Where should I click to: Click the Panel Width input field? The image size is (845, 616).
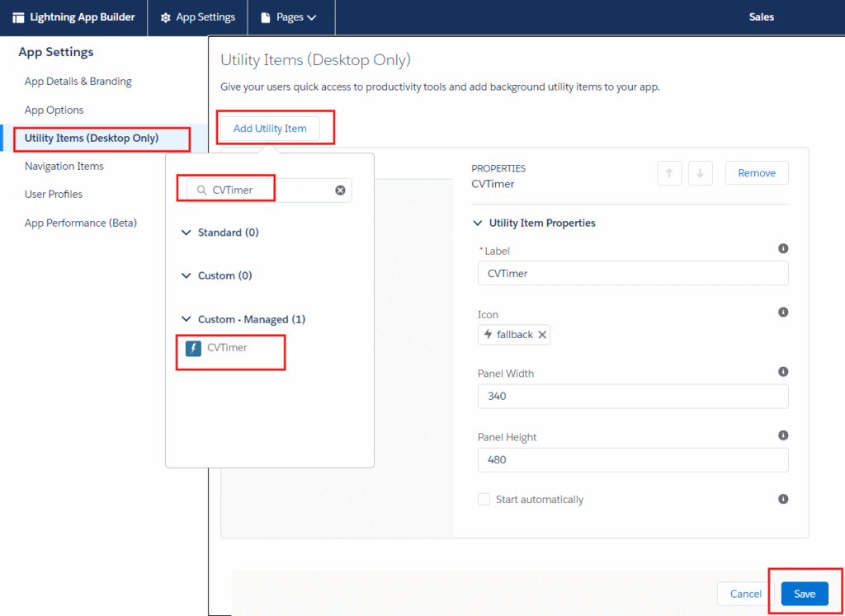(x=632, y=397)
